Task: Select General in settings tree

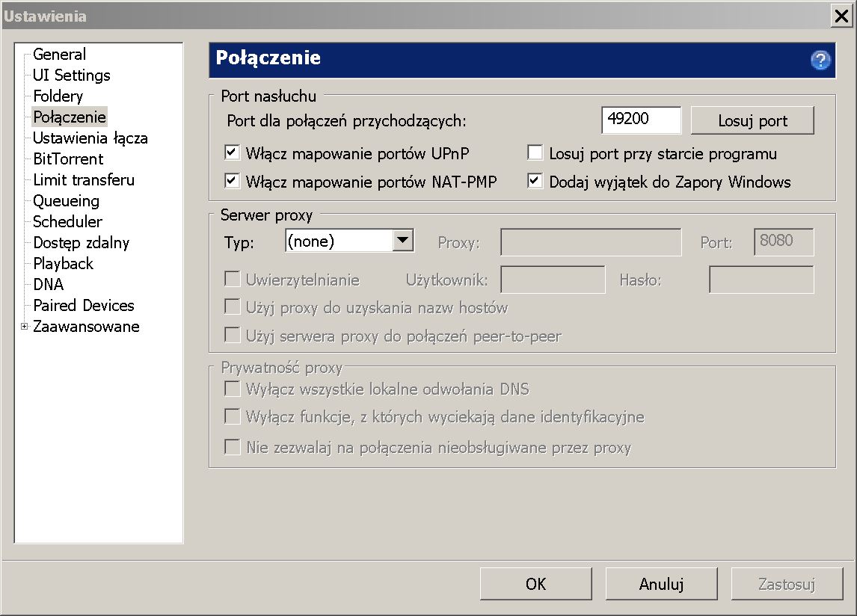Action: [x=59, y=54]
